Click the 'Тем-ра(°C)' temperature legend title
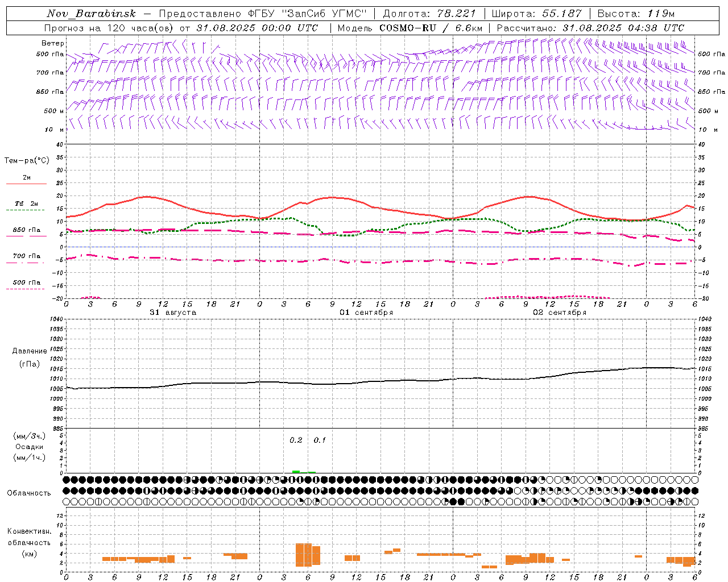Screen dimensions: 728x582 pyautogui.click(x=27, y=161)
